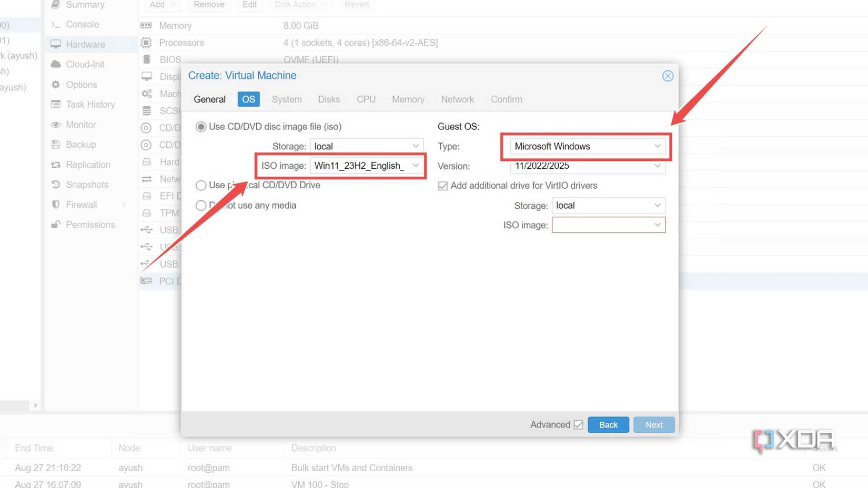
Task: Select the first CD/DVD disc icon
Action: (146, 128)
